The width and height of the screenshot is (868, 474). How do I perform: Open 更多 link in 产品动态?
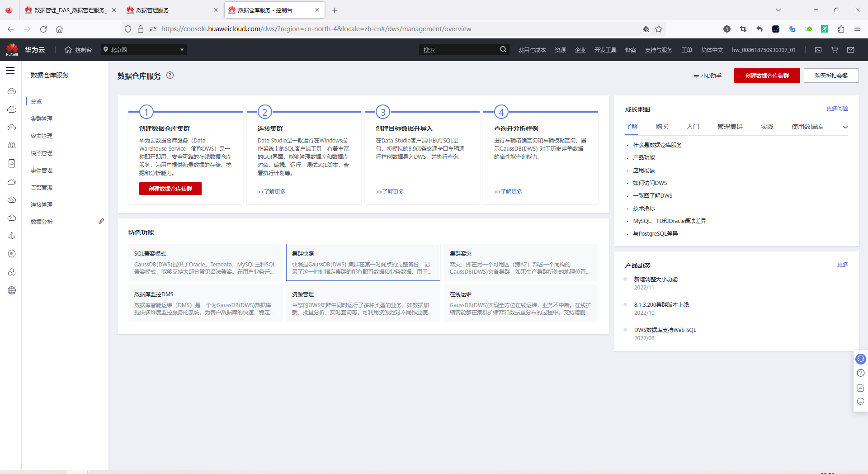pos(843,265)
